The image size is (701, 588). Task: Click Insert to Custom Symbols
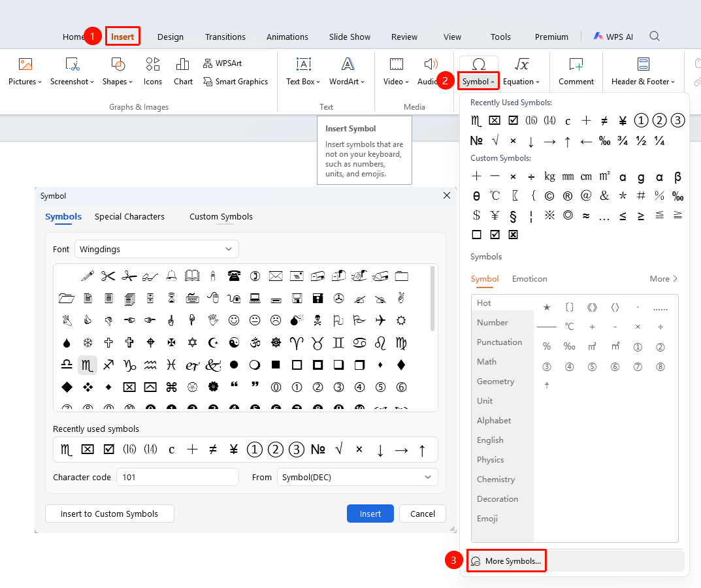click(x=110, y=514)
